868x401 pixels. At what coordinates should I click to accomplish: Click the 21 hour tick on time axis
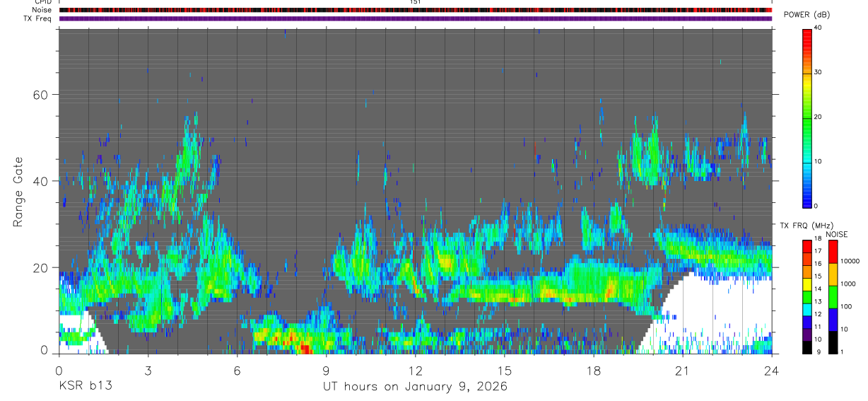coord(682,370)
